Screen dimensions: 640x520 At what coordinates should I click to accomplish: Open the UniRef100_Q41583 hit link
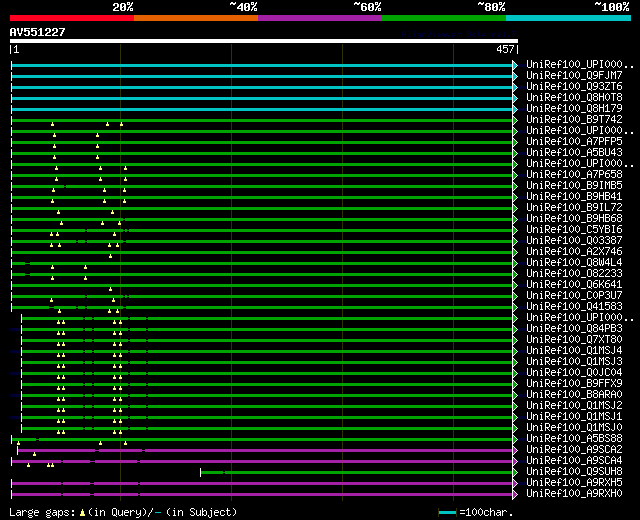[574, 307]
